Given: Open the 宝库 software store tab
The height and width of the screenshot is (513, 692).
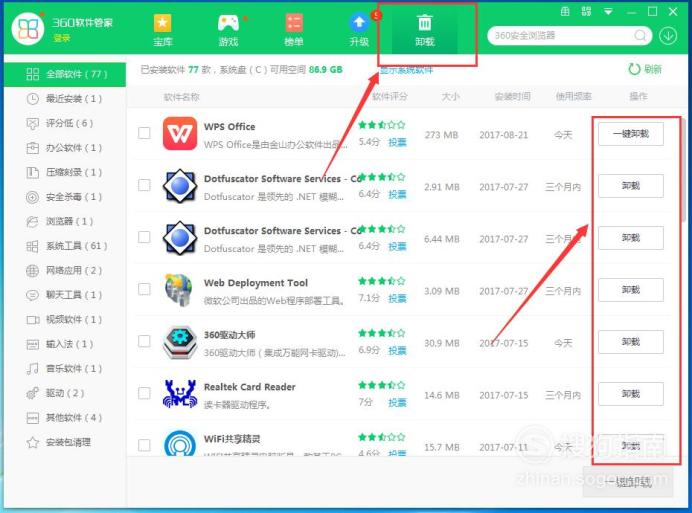Looking at the screenshot, I should 162,30.
